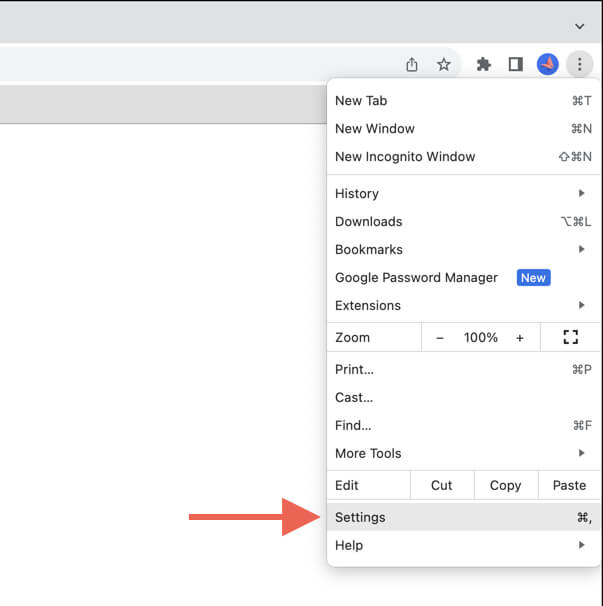The width and height of the screenshot is (603, 606).
Task: Increase zoom with the plus button
Action: (x=519, y=338)
